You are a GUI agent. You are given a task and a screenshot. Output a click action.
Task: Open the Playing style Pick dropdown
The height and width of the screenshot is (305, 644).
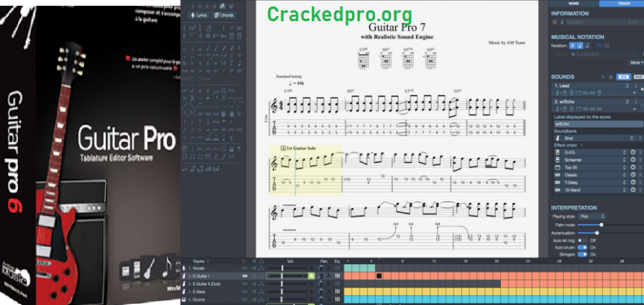(592, 216)
